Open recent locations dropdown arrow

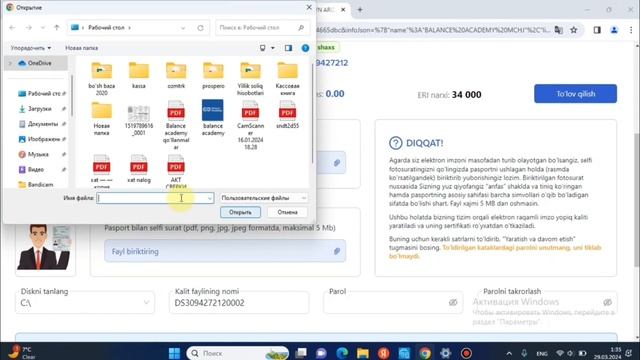[43, 28]
